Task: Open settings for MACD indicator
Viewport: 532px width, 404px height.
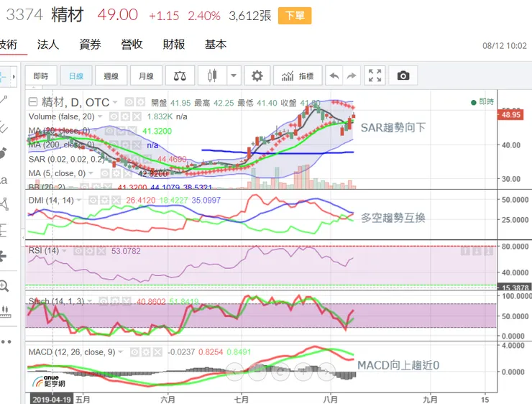Action: point(146,352)
